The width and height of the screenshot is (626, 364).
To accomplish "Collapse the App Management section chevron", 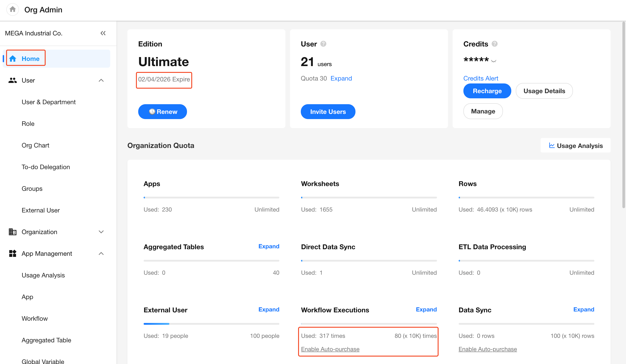I will pos(101,253).
